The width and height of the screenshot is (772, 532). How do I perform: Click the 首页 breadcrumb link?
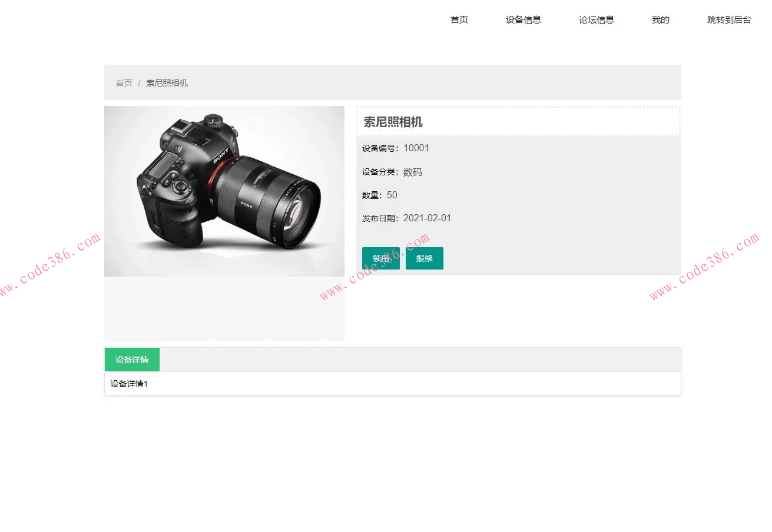click(x=124, y=83)
